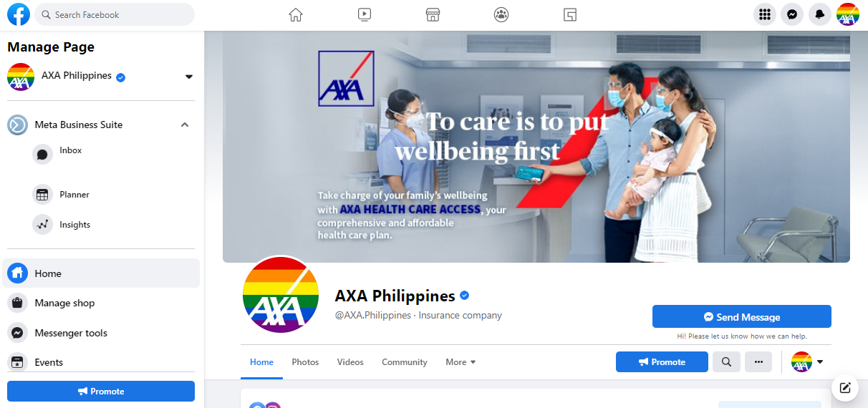The height and width of the screenshot is (408, 868).
Task: Open the Groups icon in top bar
Action: coord(501,14)
